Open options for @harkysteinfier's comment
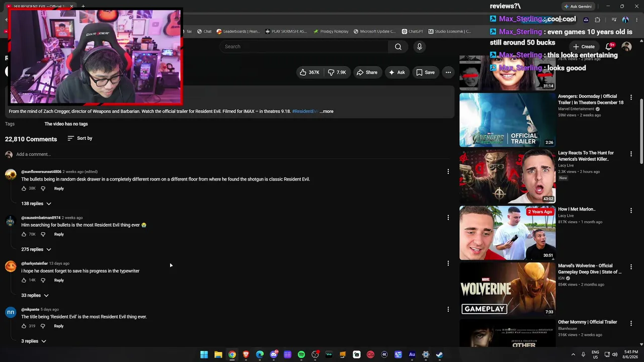 tap(448, 263)
